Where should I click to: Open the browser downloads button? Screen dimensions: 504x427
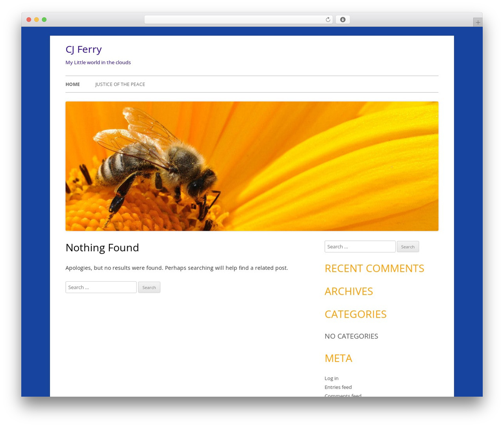pos(343,20)
